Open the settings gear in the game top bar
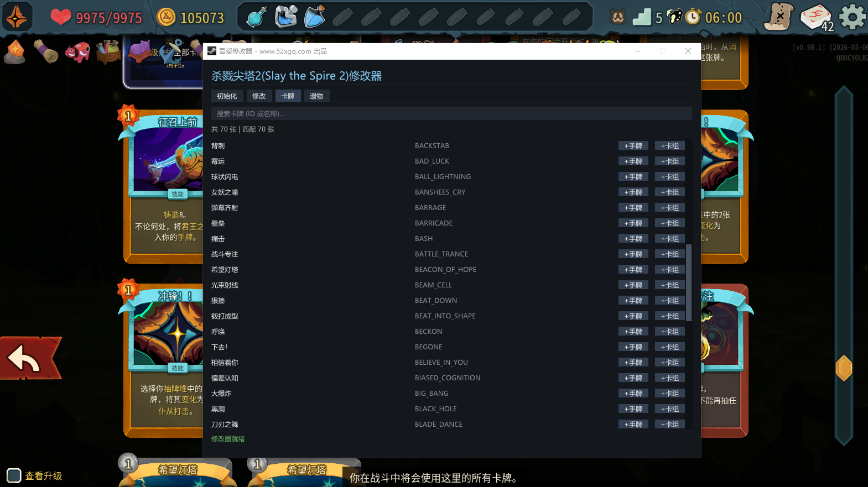Screen dimensions: 868x487 pyautogui.click(x=853, y=17)
